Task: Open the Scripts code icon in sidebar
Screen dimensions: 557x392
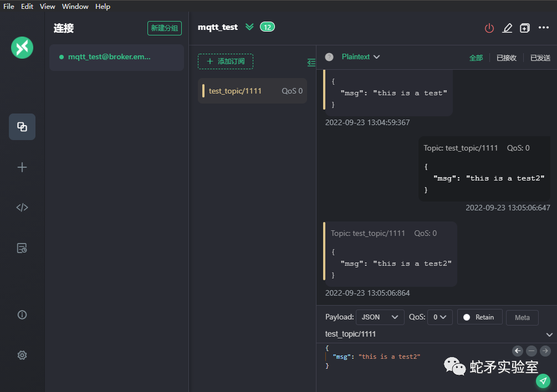Action: 22,208
